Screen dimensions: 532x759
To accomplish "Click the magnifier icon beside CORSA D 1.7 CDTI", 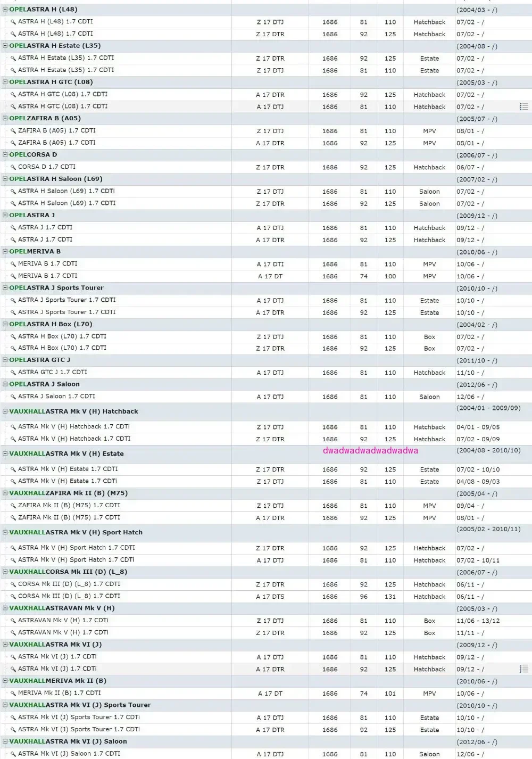I will coord(13,167).
